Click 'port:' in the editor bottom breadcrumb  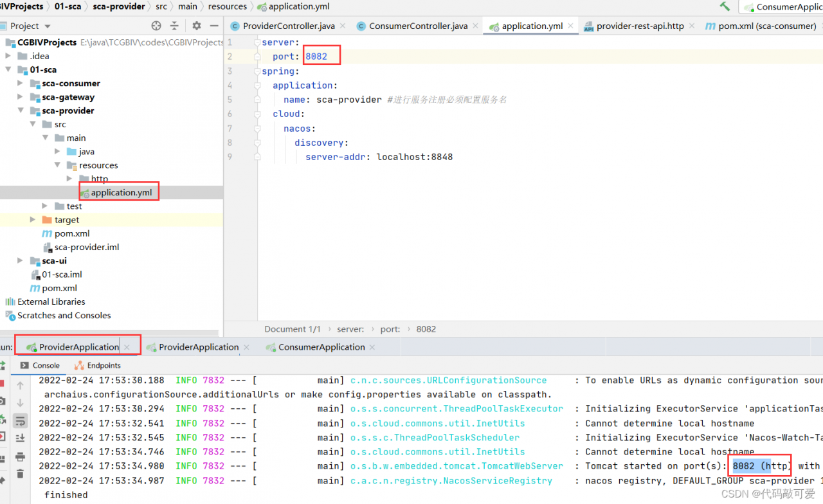tap(390, 328)
